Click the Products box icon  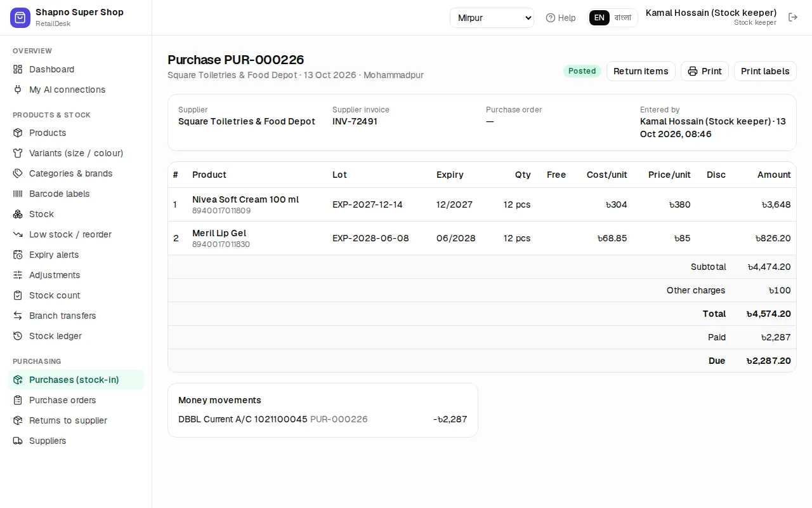coord(18,133)
